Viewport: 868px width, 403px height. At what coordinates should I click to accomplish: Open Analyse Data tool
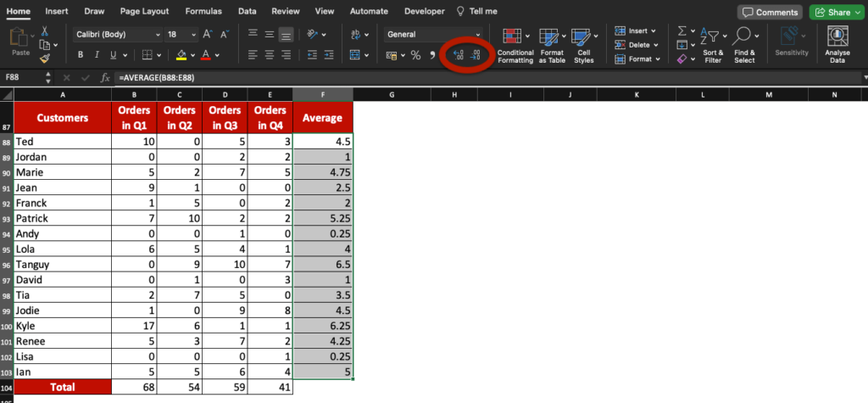pos(837,44)
